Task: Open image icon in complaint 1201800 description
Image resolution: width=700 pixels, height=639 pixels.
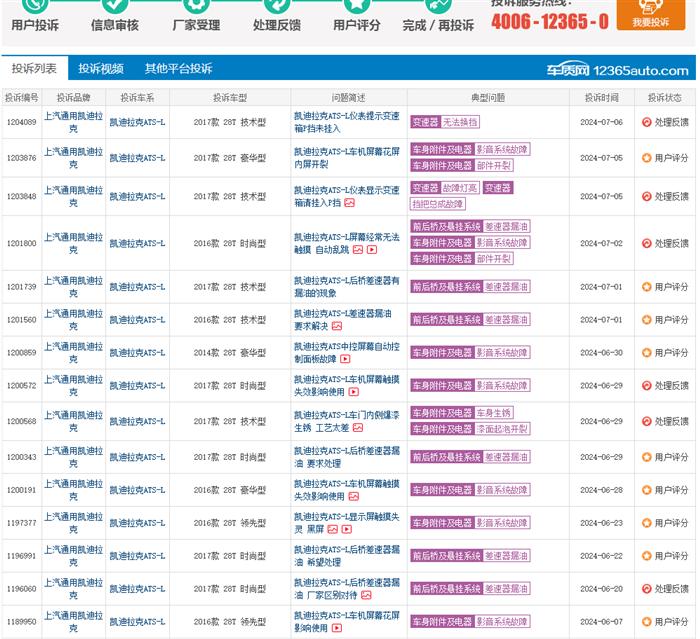Action: tap(358, 250)
